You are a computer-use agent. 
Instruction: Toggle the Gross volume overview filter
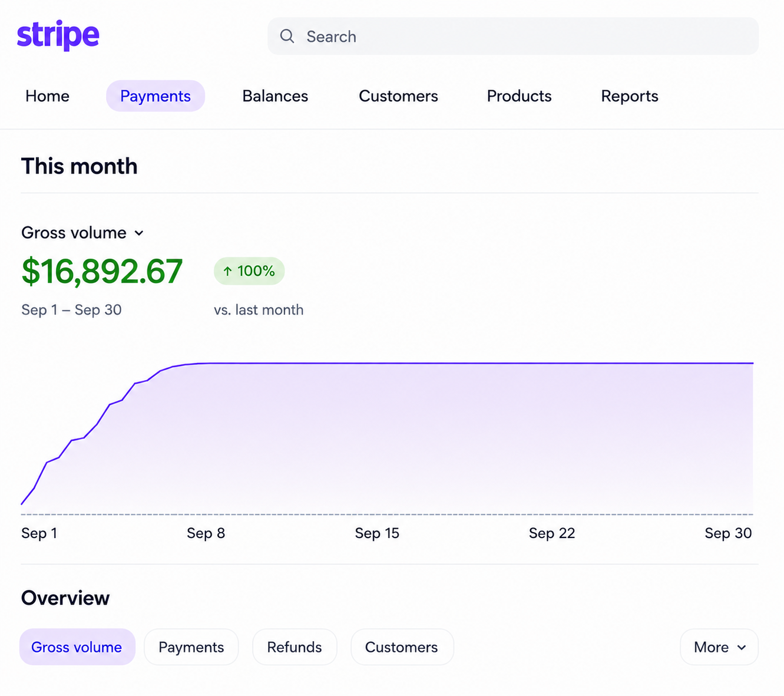(x=77, y=647)
